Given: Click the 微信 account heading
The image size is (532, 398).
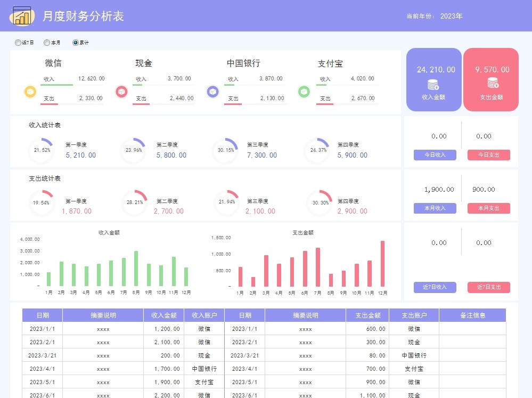Looking at the screenshot, I should point(53,63).
